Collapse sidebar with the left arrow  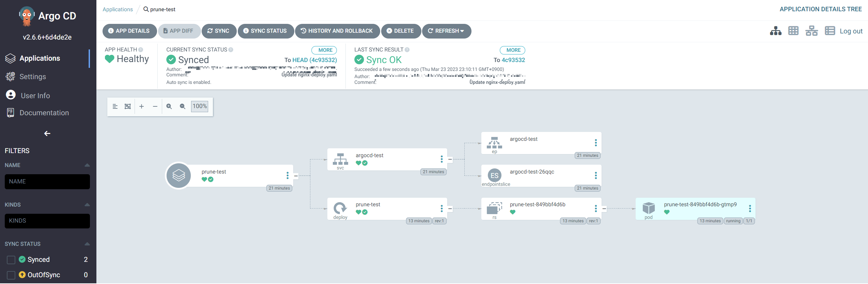pos(47,134)
